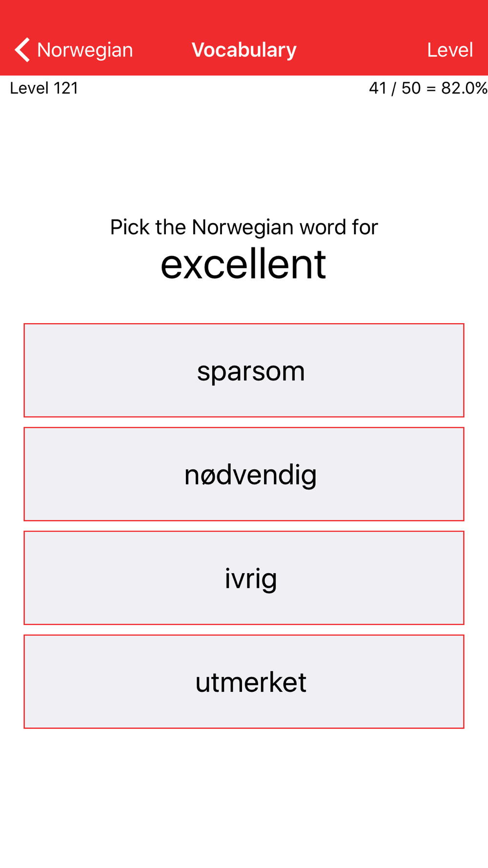Viewport: 488px width, 868px height.
Task: Click the 'Level 121' status label
Action: [44, 88]
